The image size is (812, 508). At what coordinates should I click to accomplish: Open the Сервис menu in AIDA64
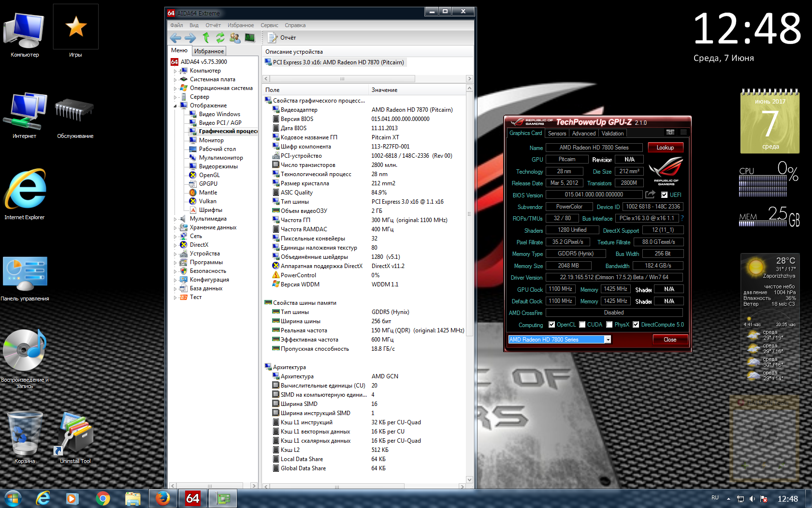(x=269, y=25)
